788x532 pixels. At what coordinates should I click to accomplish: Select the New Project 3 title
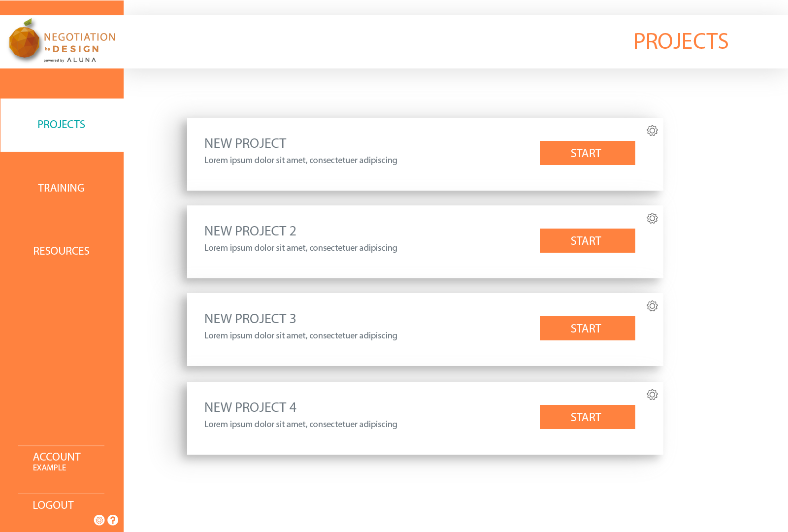[250, 319]
